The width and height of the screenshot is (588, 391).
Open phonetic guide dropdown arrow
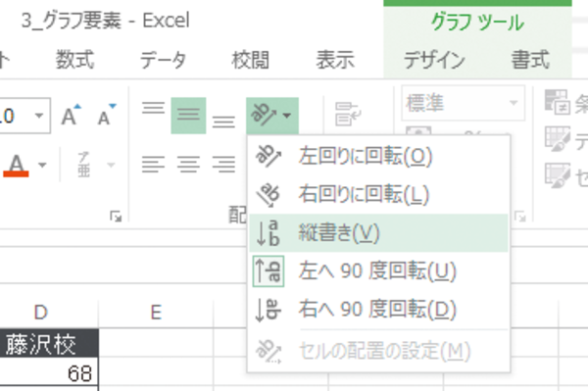(x=111, y=165)
